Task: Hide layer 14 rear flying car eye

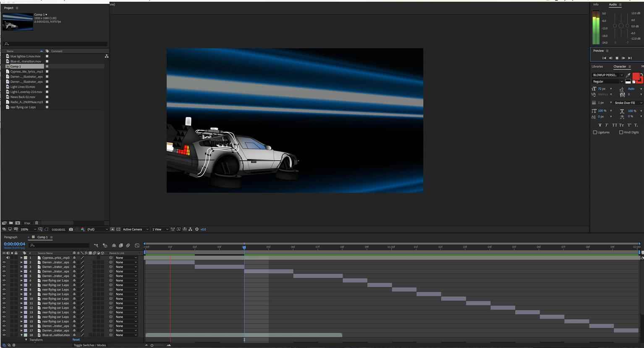Action: [x=4, y=317]
